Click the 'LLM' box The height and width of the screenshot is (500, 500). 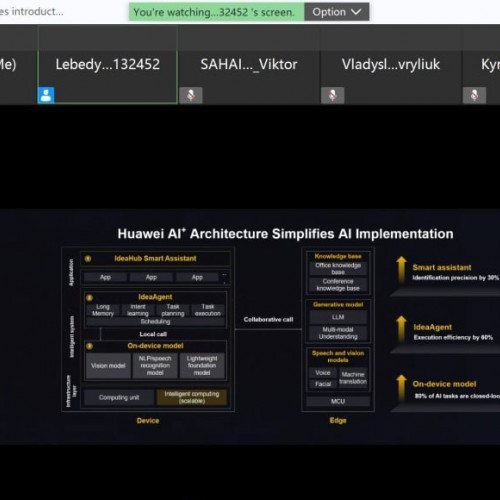pos(338,317)
